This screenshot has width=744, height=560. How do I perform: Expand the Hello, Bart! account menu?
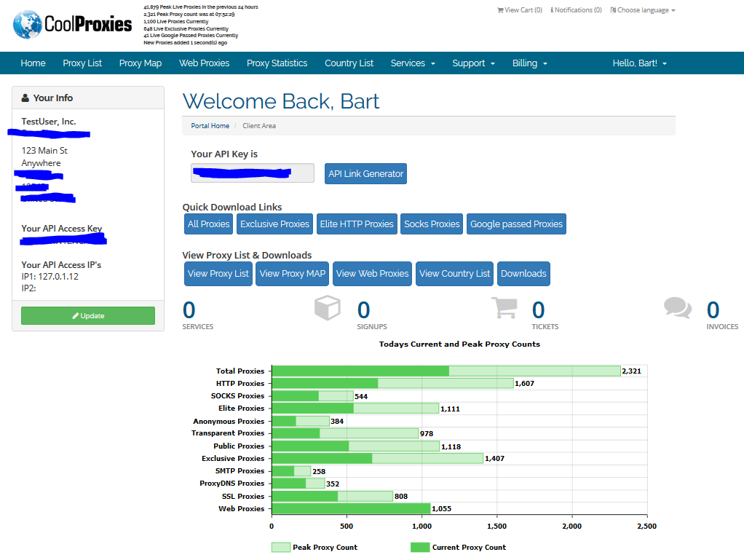pos(640,63)
